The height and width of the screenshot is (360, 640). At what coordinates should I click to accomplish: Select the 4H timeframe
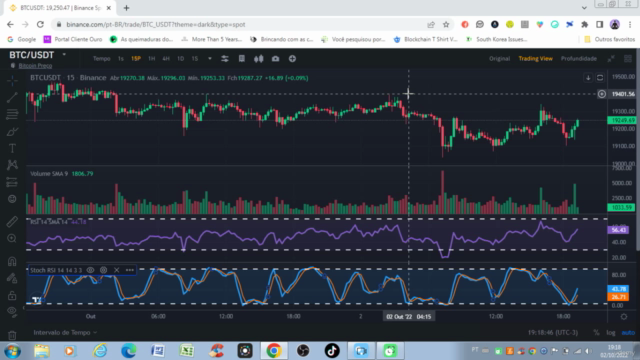click(166, 59)
